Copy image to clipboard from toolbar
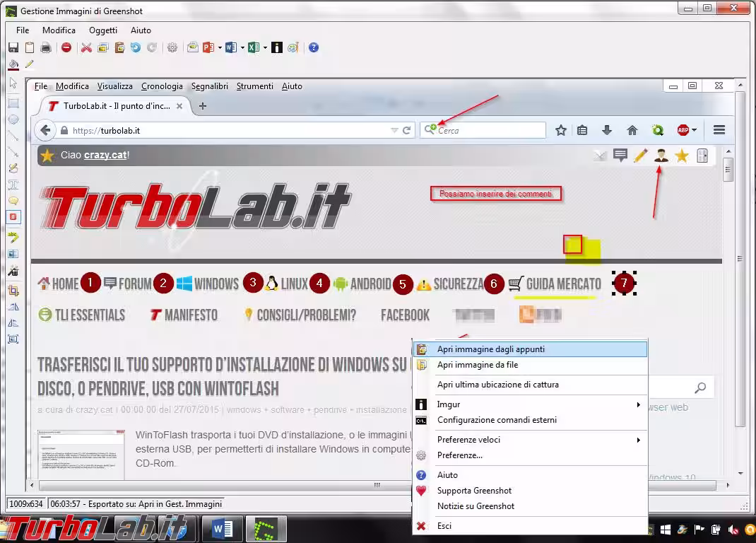756x543 pixels. tap(30, 47)
